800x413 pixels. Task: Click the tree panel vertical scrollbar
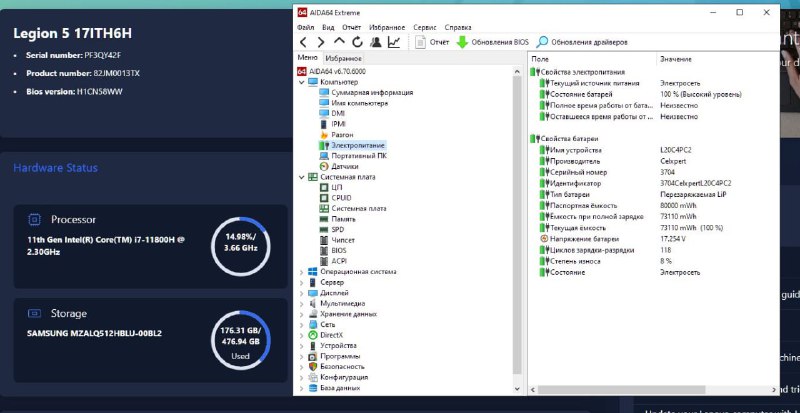click(x=517, y=225)
